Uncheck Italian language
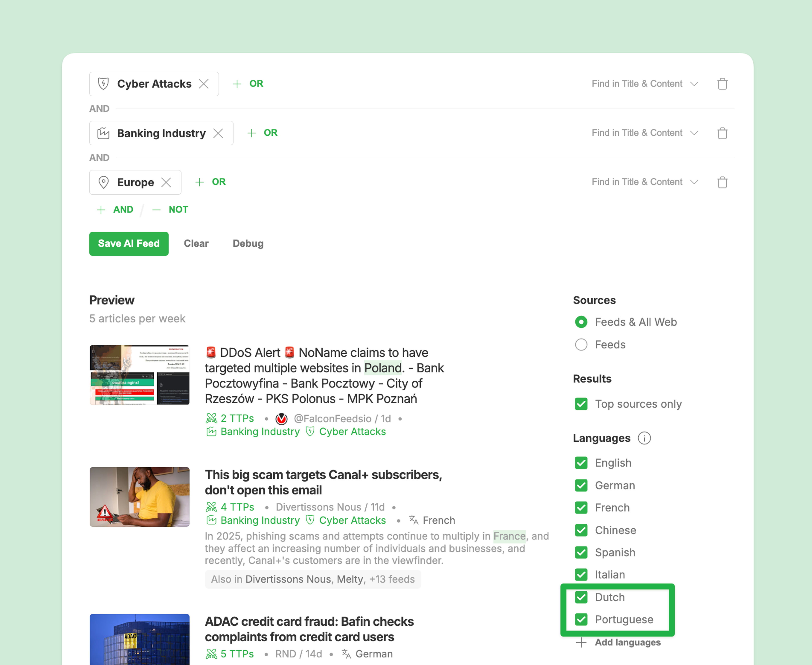This screenshot has width=812, height=665. click(x=581, y=575)
